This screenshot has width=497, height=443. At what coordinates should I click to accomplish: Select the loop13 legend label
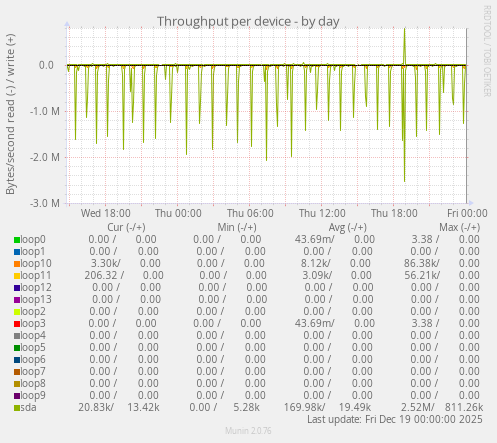36,300
